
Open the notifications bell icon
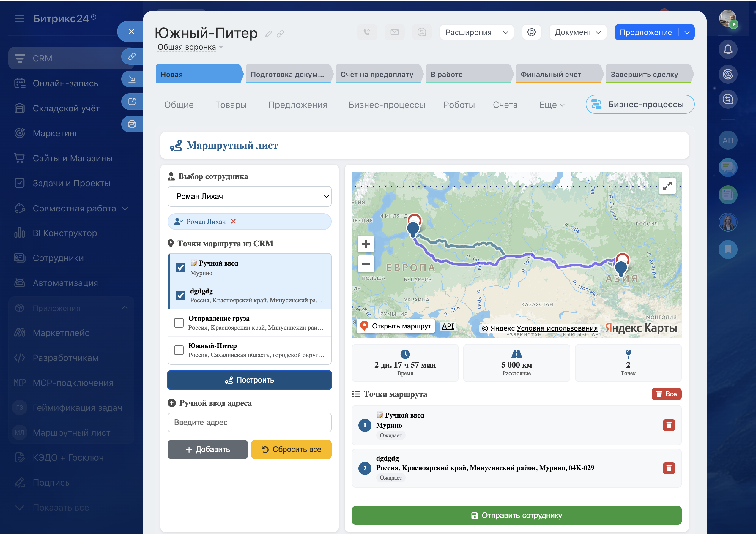(728, 50)
